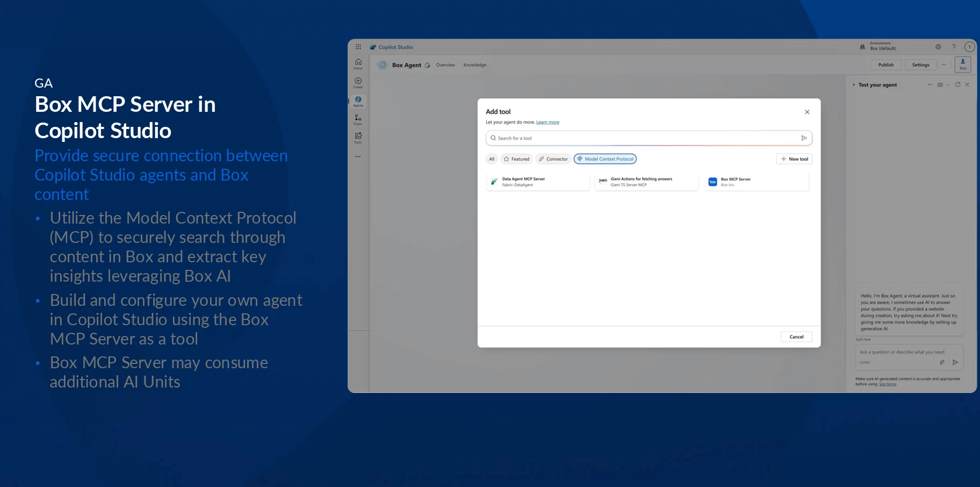Toggle the Test panel button
The image size is (980, 487).
(x=963, y=65)
